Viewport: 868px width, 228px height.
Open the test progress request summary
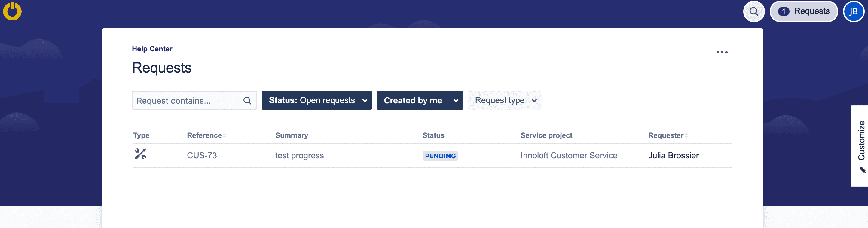pos(299,155)
